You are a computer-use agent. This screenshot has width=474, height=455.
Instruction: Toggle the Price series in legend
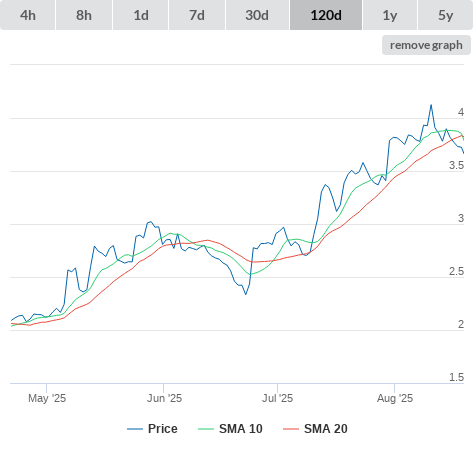point(152,429)
